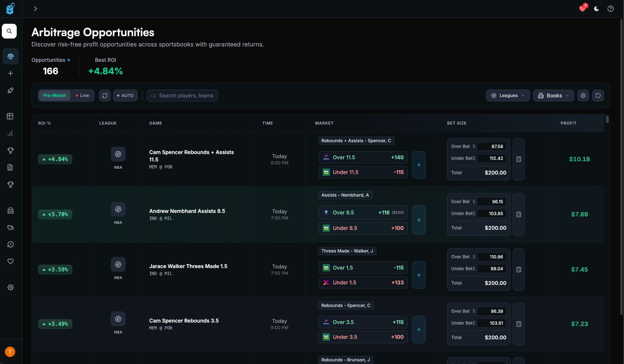This screenshot has height=364, width=624.
Task: Click the Under 8.5 +100 odds for Nembhard
Action: point(363,228)
